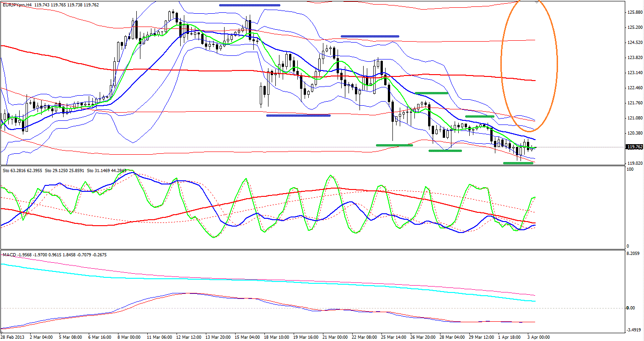Screen dimensions: 644x341
Task: Select the lowest green support line near 119.020
Action: click(518, 162)
